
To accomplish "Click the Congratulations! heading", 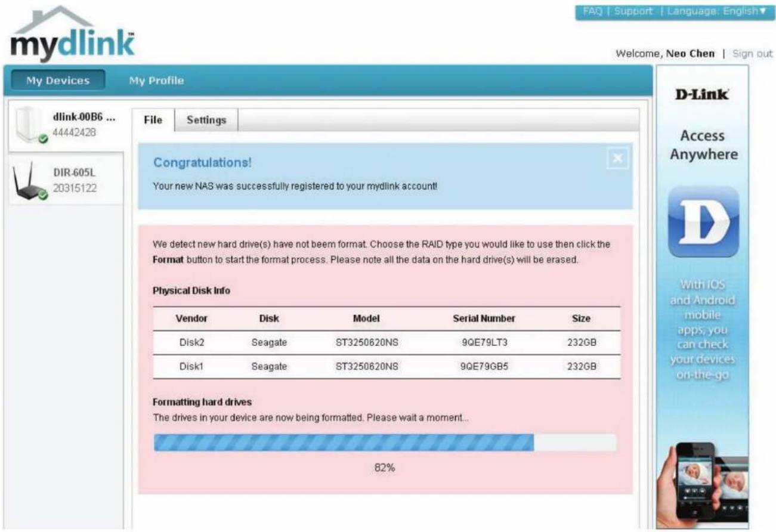I will click(202, 162).
